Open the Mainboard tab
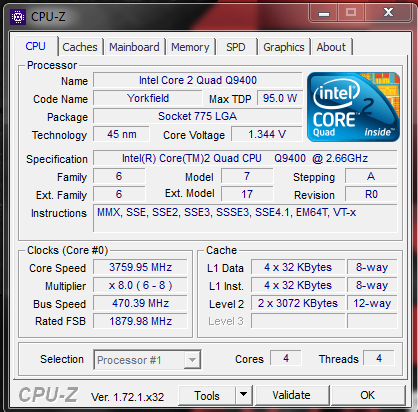The height and width of the screenshot is (412, 418). (134, 47)
